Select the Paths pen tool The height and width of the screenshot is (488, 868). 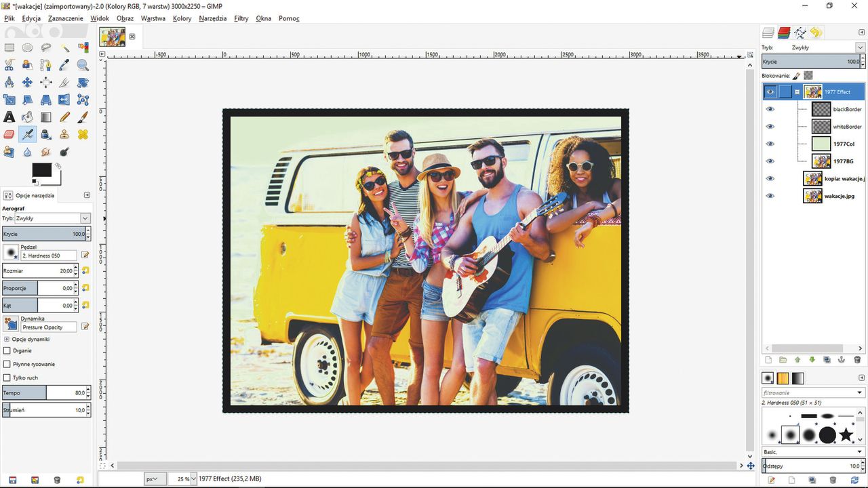45,65
